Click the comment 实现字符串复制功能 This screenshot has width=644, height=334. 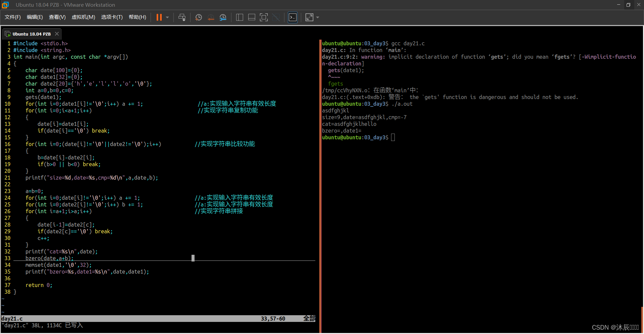click(x=228, y=110)
